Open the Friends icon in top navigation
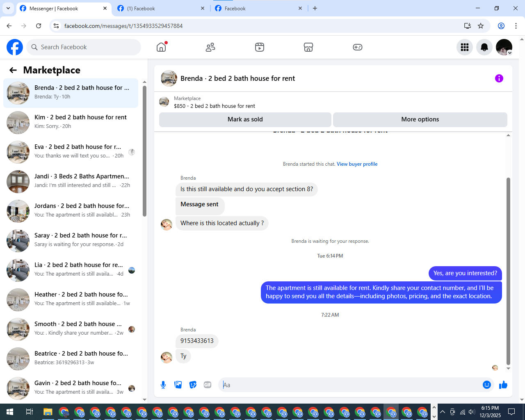 point(210,47)
